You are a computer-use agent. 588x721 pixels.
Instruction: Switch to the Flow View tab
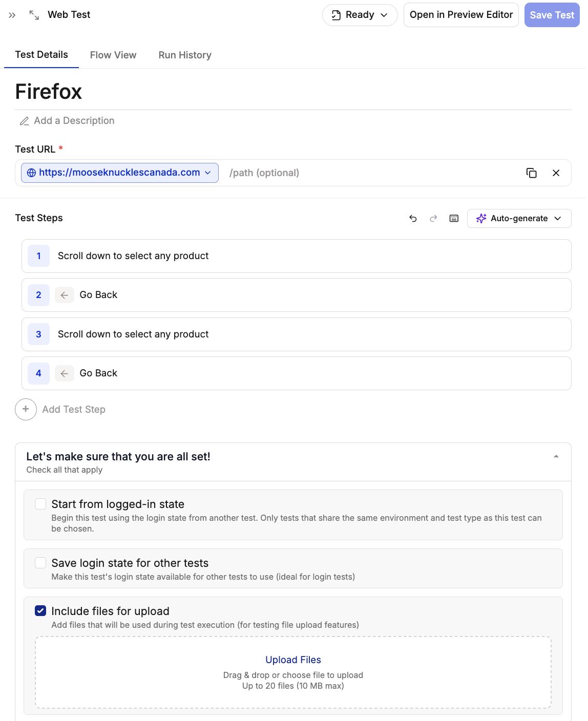(113, 55)
